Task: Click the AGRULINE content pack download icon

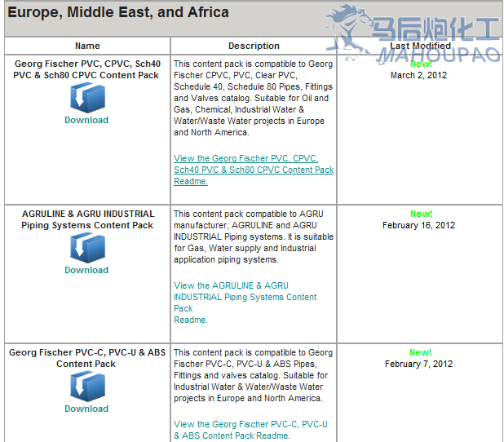Action: [x=86, y=247]
